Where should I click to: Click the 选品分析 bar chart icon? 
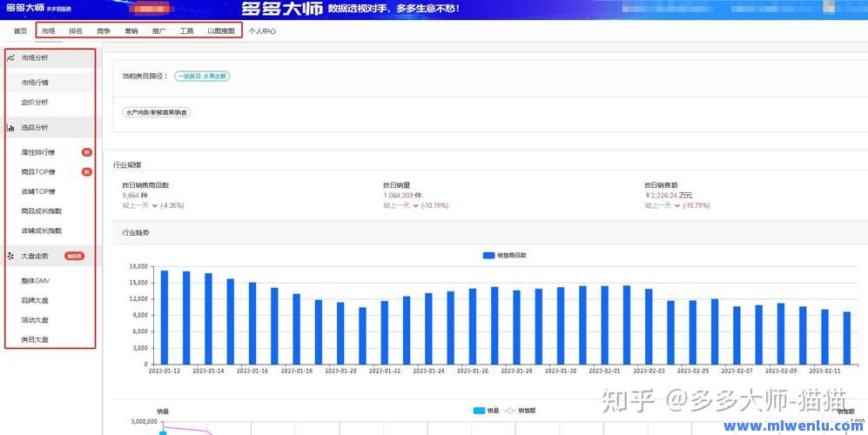(x=10, y=127)
